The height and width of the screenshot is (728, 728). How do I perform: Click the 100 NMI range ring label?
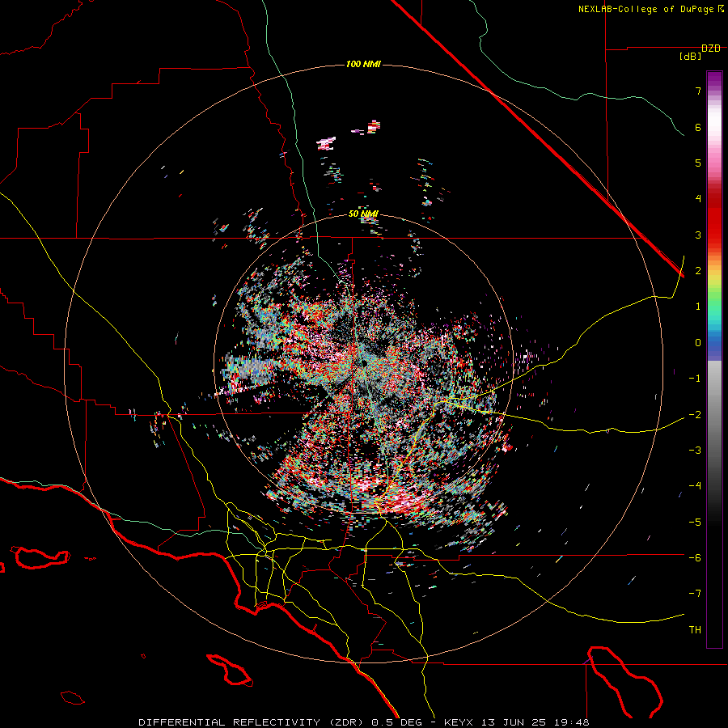point(363,64)
